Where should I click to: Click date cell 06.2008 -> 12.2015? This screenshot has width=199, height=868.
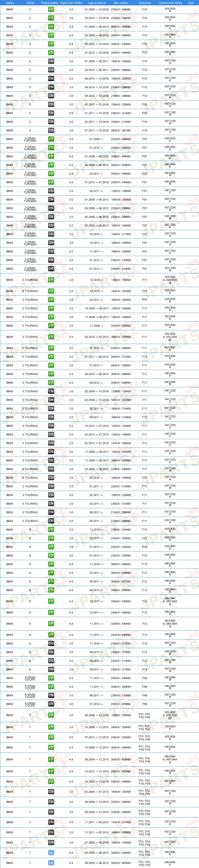(96, 715)
